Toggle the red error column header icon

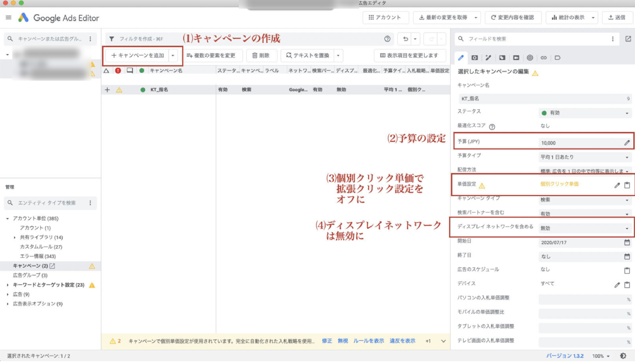(118, 71)
